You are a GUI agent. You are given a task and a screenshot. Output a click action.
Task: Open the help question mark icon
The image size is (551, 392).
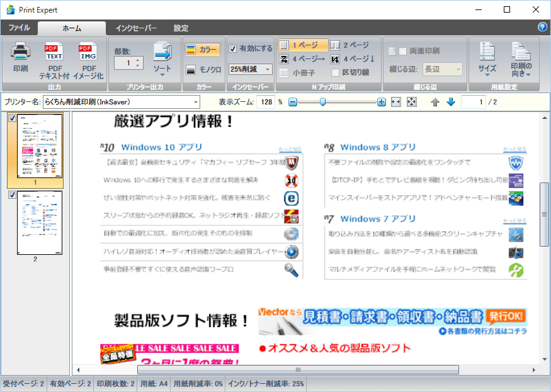(x=542, y=27)
